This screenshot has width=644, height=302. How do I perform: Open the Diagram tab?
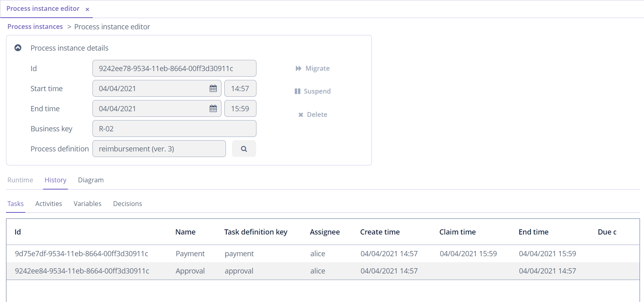[91, 180]
